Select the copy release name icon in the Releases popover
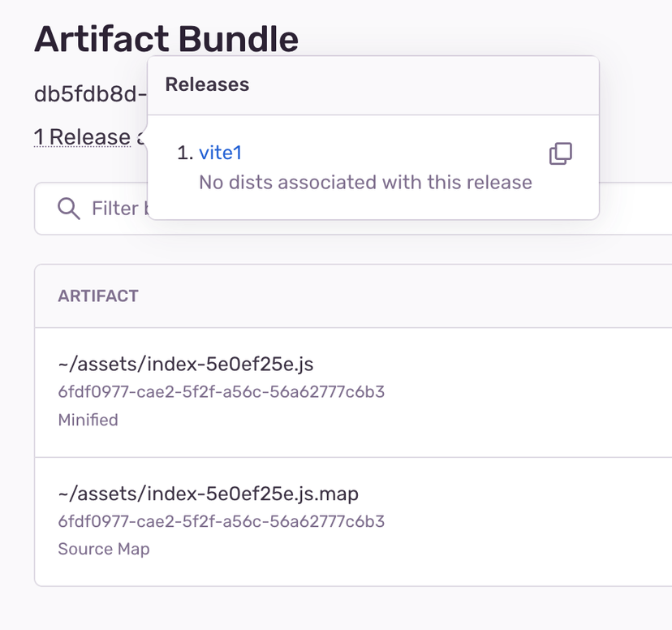 (x=561, y=153)
